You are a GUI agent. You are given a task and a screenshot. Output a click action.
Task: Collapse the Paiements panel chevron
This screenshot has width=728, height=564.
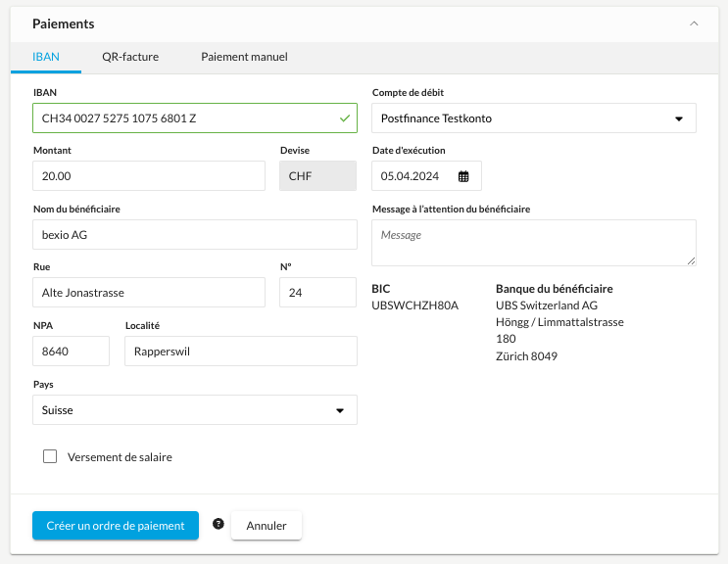tap(694, 23)
